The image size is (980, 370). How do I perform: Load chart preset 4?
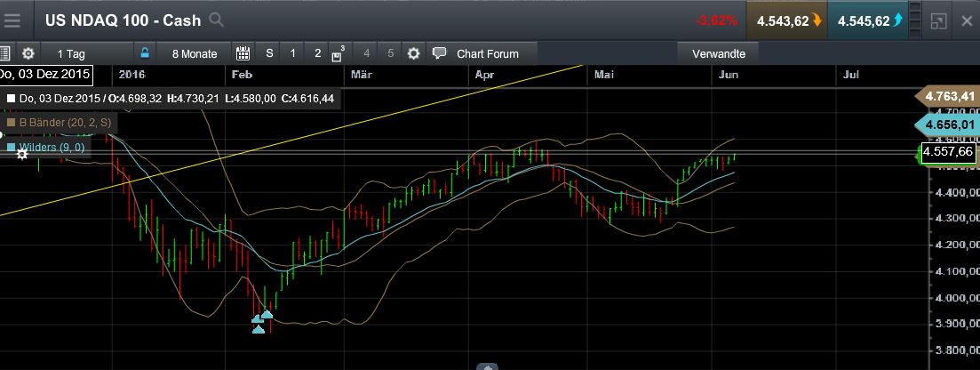pos(366,53)
